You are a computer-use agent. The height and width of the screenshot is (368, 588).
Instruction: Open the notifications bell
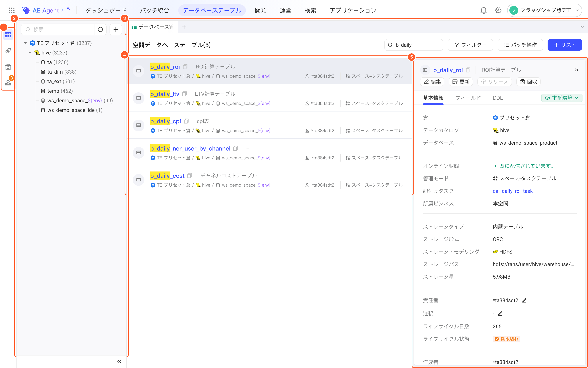tap(483, 10)
